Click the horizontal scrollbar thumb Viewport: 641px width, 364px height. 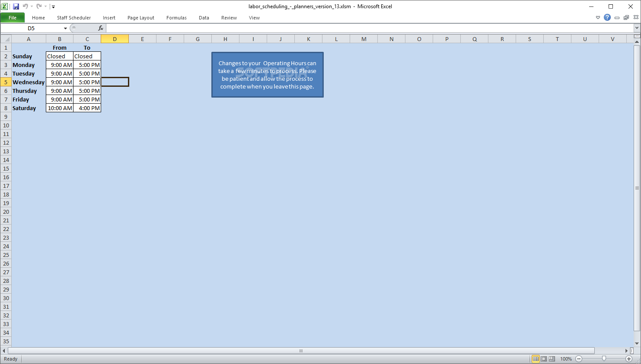(x=301, y=351)
